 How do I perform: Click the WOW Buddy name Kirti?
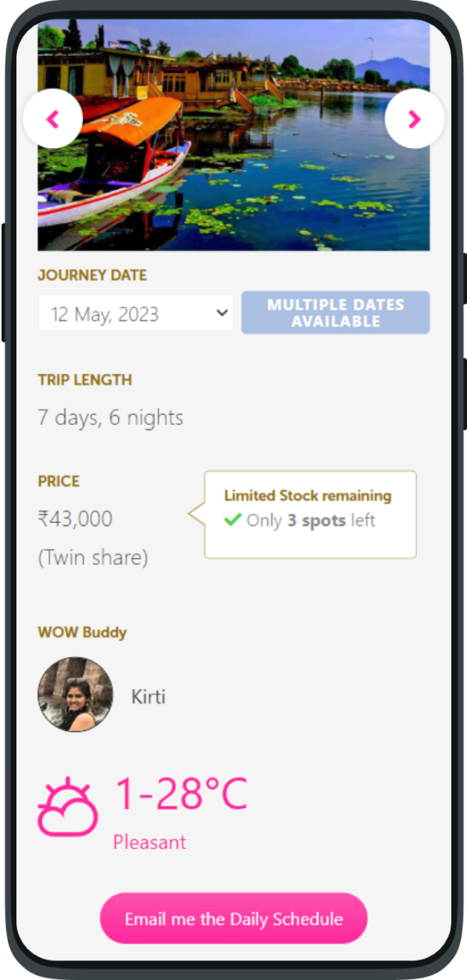(x=148, y=696)
